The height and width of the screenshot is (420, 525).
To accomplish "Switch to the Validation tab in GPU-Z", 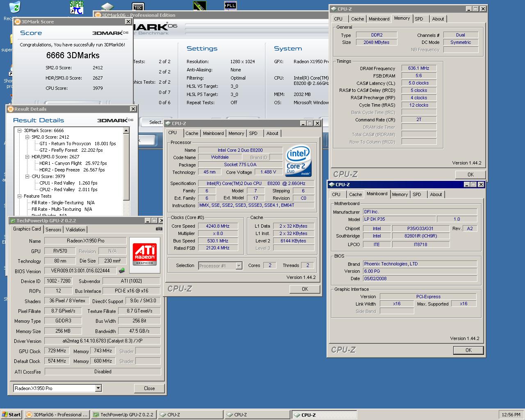I will coord(75,230).
